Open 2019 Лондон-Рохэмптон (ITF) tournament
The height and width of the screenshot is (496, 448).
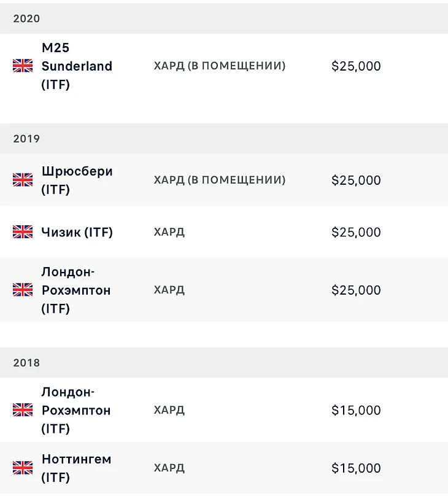pyautogui.click(x=76, y=290)
